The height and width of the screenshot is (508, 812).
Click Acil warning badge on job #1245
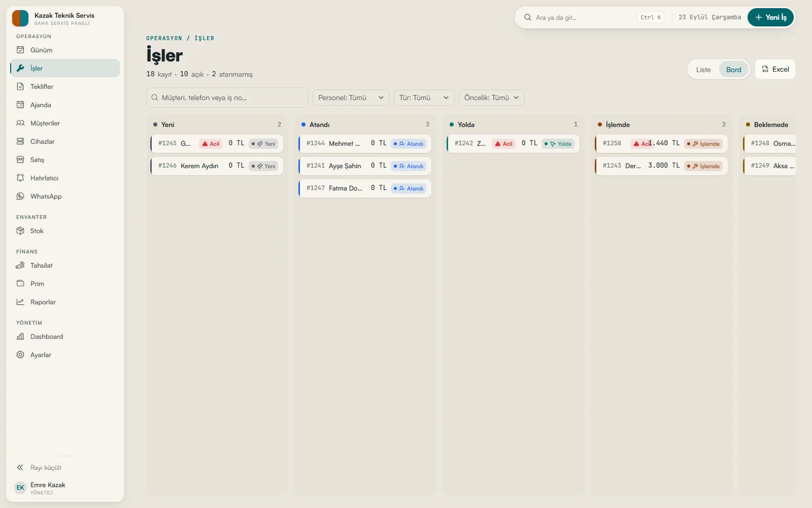point(211,144)
